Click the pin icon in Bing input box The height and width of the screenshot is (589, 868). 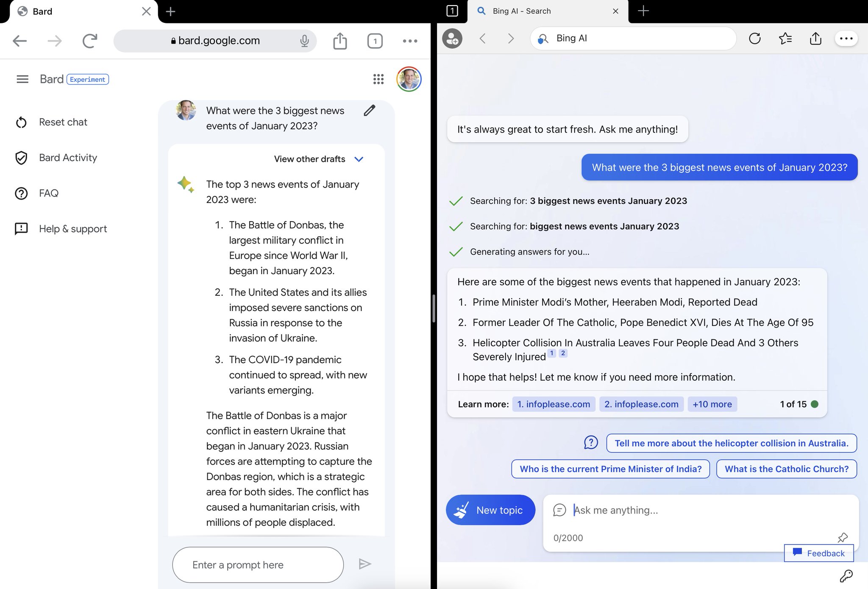[843, 538]
